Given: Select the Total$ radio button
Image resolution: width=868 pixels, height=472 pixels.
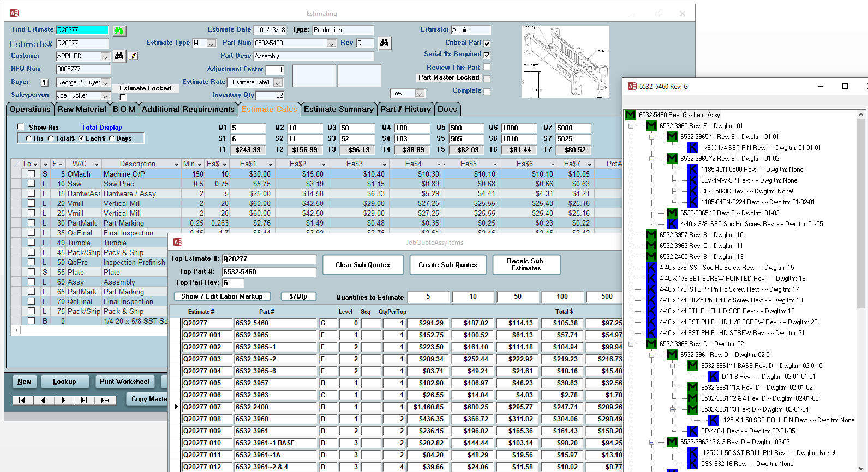Looking at the screenshot, I should tap(51, 138).
